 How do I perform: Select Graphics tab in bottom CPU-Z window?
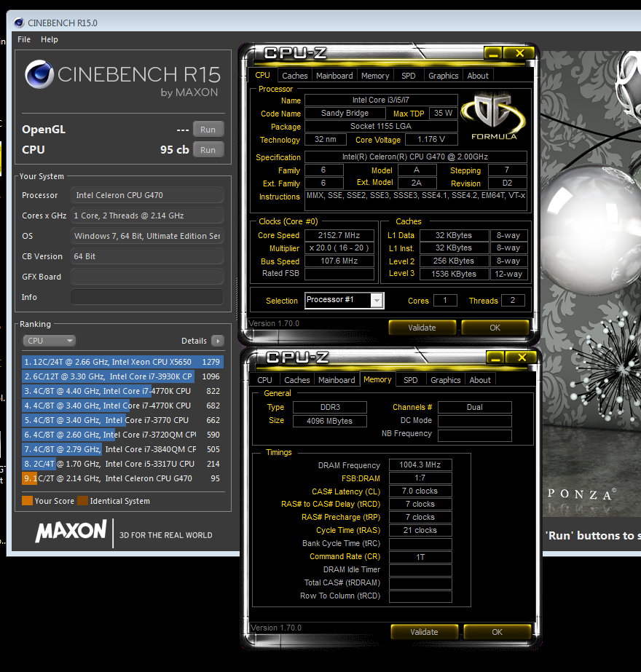pyautogui.click(x=446, y=380)
